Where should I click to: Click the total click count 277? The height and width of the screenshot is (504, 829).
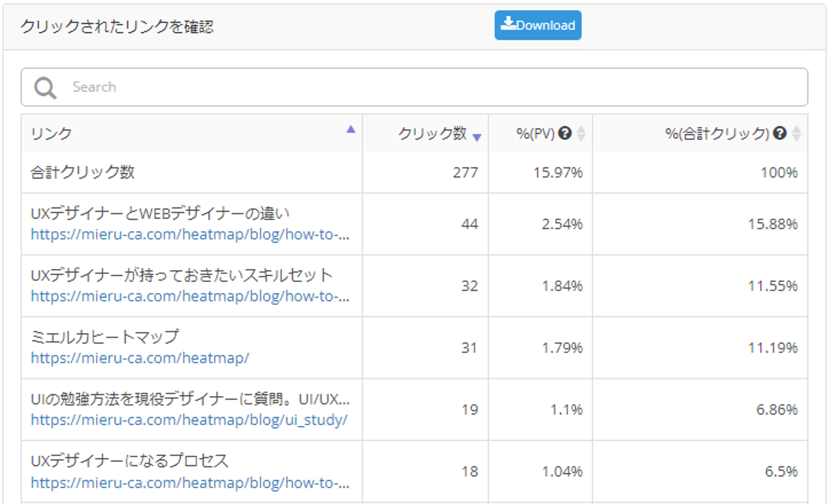pyautogui.click(x=465, y=173)
